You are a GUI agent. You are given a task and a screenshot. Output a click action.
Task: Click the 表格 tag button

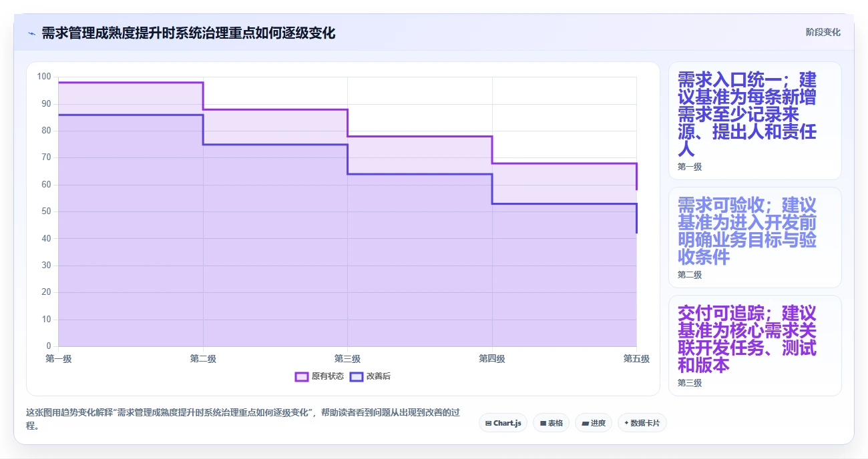pos(551,423)
